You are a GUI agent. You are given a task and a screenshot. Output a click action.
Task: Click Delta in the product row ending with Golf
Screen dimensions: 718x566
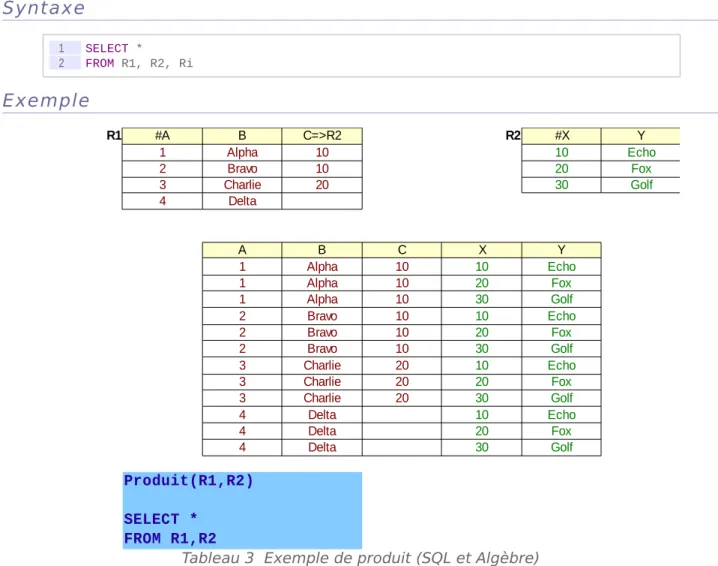pyautogui.click(x=322, y=447)
